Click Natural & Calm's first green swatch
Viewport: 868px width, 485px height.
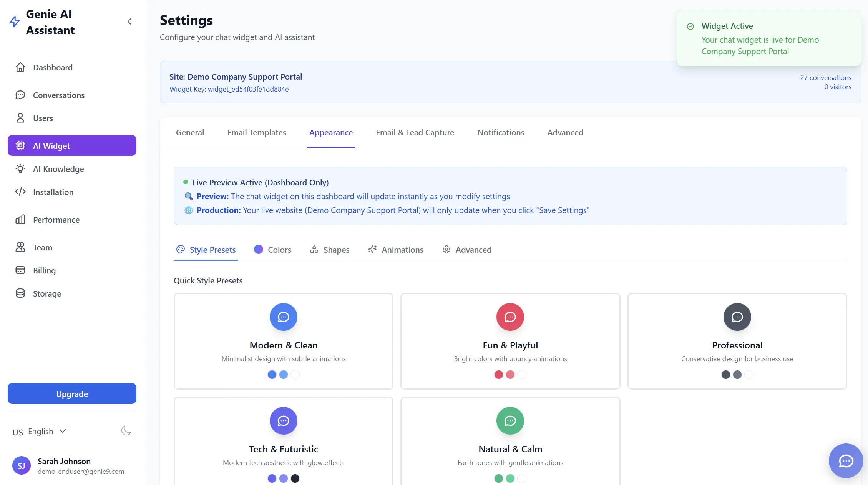(499, 478)
